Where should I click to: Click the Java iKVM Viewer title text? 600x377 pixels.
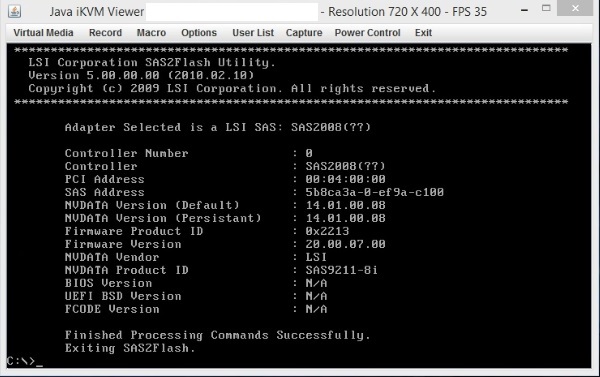[96, 12]
